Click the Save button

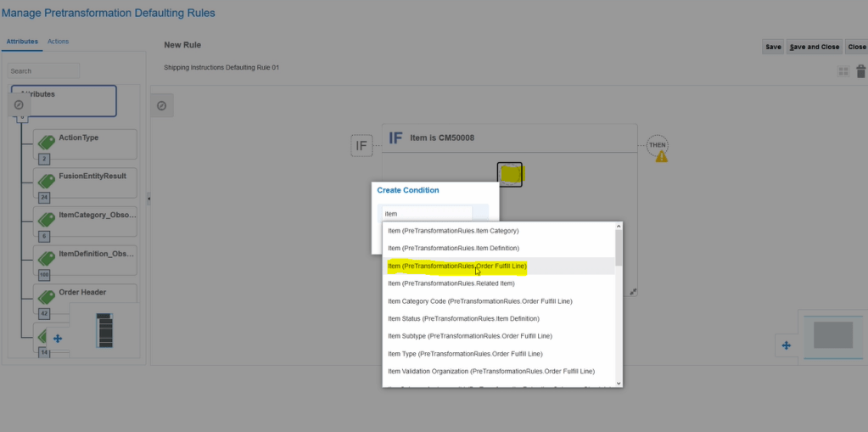point(773,47)
